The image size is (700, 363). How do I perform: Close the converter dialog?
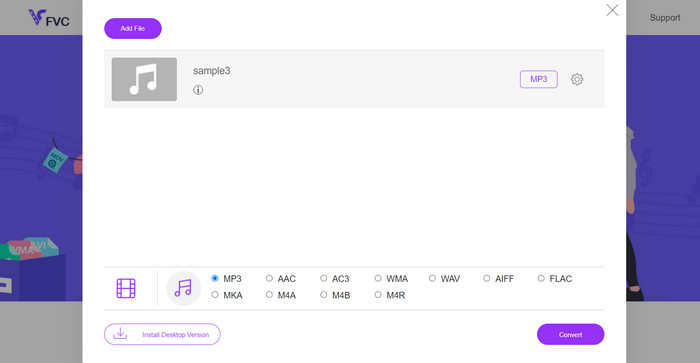coord(612,10)
